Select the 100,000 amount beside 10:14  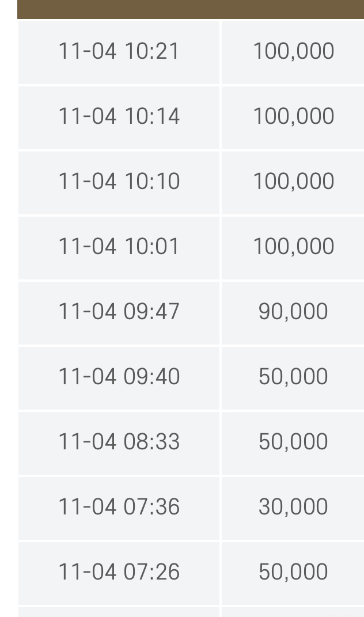(293, 116)
